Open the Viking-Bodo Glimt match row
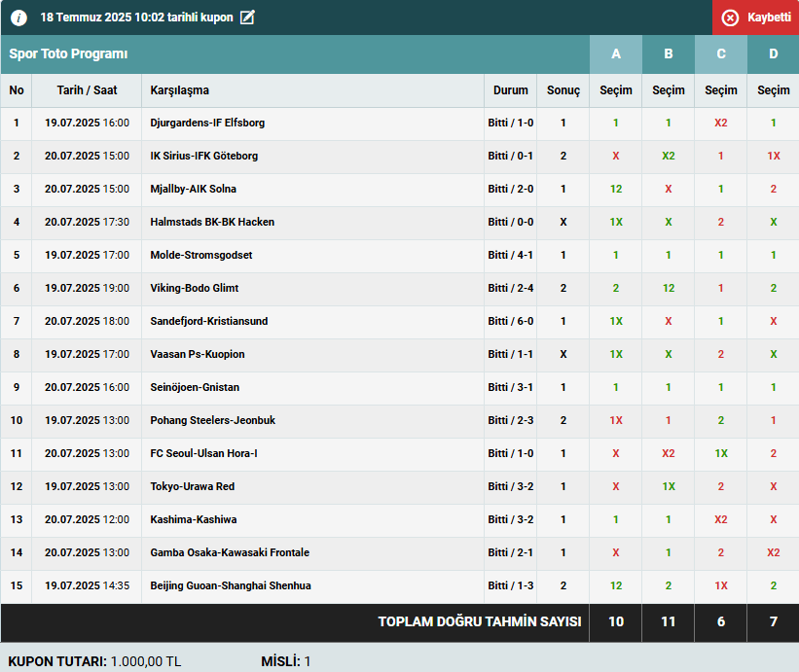 (x=195, y=289)
